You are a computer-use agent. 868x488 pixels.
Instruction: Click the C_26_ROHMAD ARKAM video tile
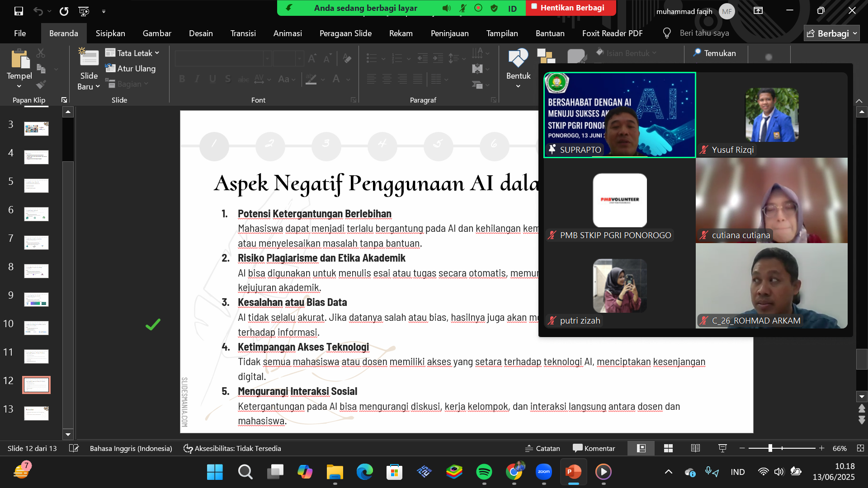click(772, 286)
